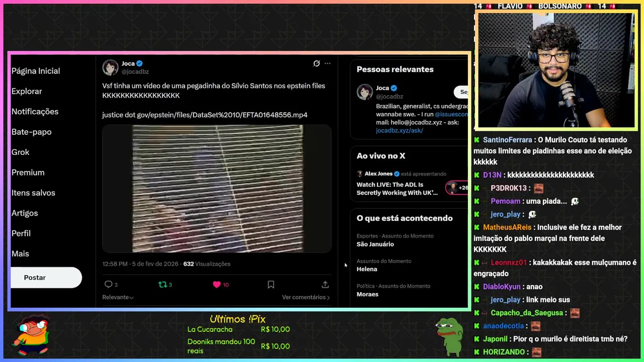The height and width of the screenshot is (362, 644).
Task: Click the heart like icon
Action: coord(217,285)
